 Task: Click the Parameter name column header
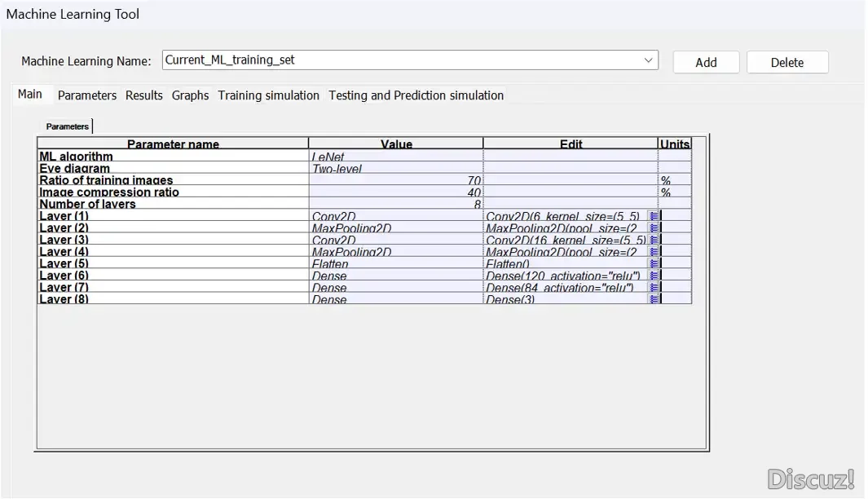(x=173, y=144)
